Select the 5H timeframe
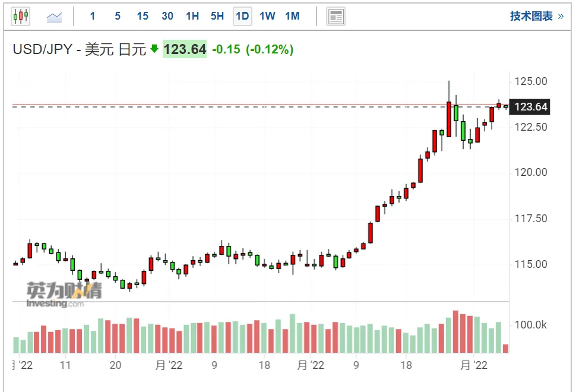Viewport: 576px width, 392px height. [x=217, y=16]
